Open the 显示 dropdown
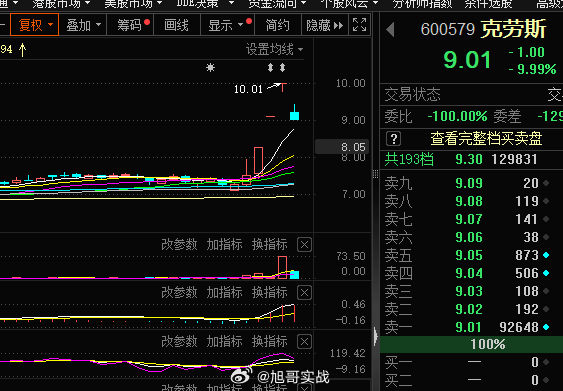 [x=227, y=25]
